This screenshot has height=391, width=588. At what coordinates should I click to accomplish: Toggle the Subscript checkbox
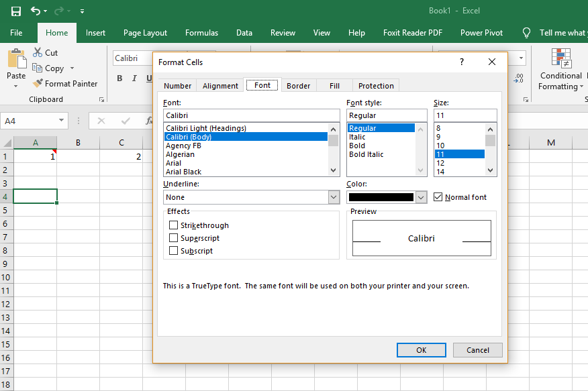tap(173, 251)
